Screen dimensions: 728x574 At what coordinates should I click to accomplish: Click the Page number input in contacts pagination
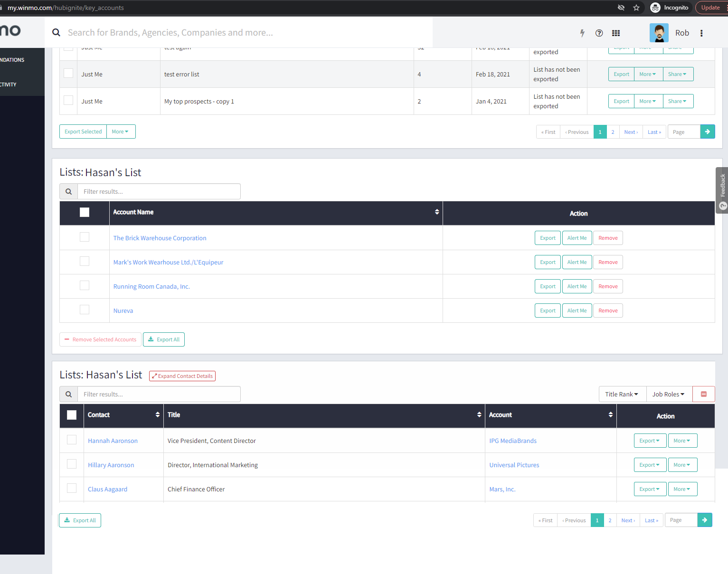[x=681, y=520]
